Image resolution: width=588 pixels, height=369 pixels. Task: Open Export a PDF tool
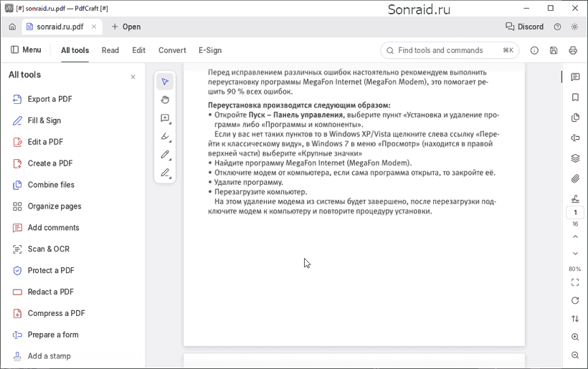[x=42, y=99]
